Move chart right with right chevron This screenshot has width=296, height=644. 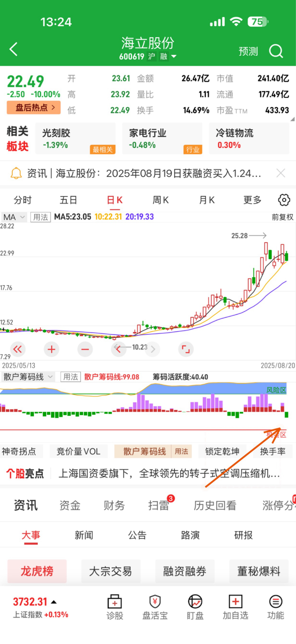click(153, 349)
